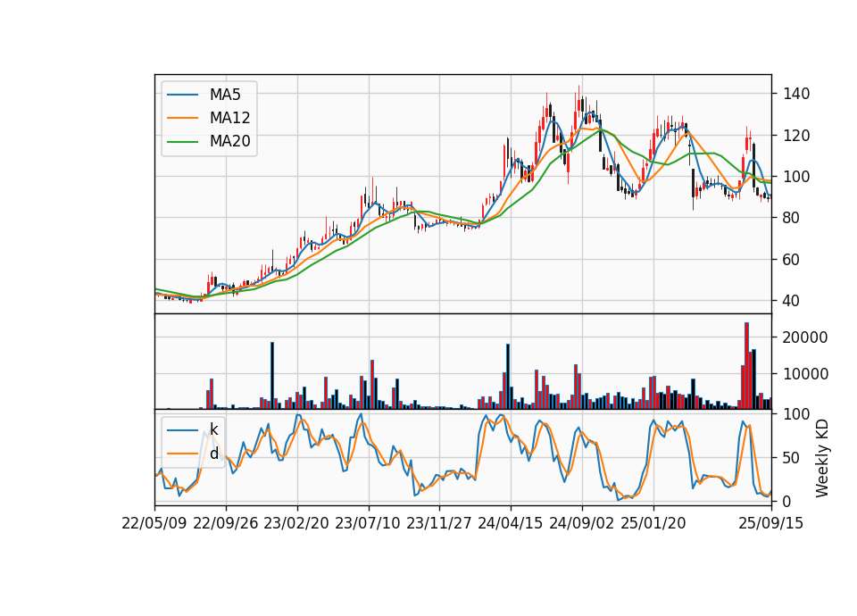Image resolution: width=857 pixels, height=616 pixels.
Task: Click the price axis value 40
Action: tap(792, 301)
